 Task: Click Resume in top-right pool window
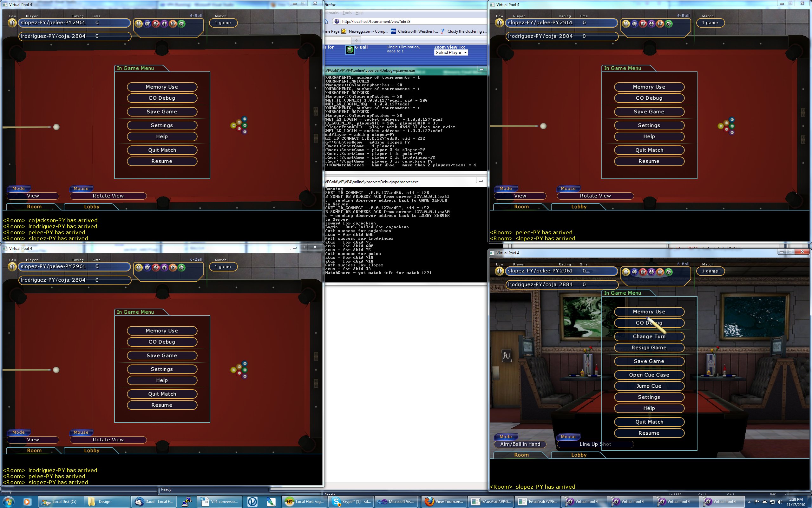[649, 161]
